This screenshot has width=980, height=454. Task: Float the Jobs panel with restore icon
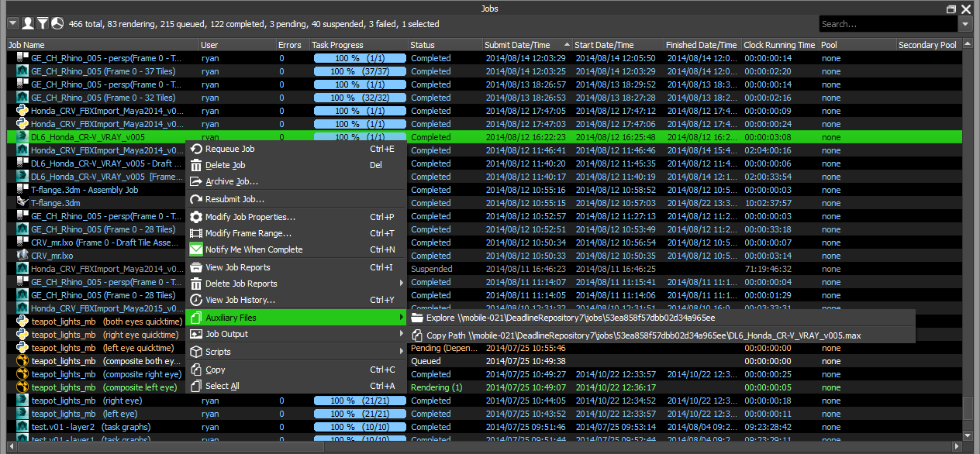pyautogui.click(x=951, y=9)
